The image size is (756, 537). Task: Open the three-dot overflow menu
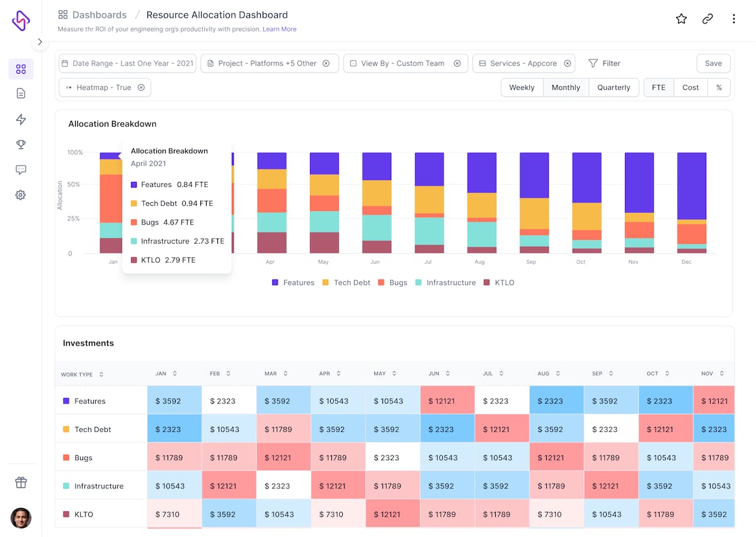(734, 19)
